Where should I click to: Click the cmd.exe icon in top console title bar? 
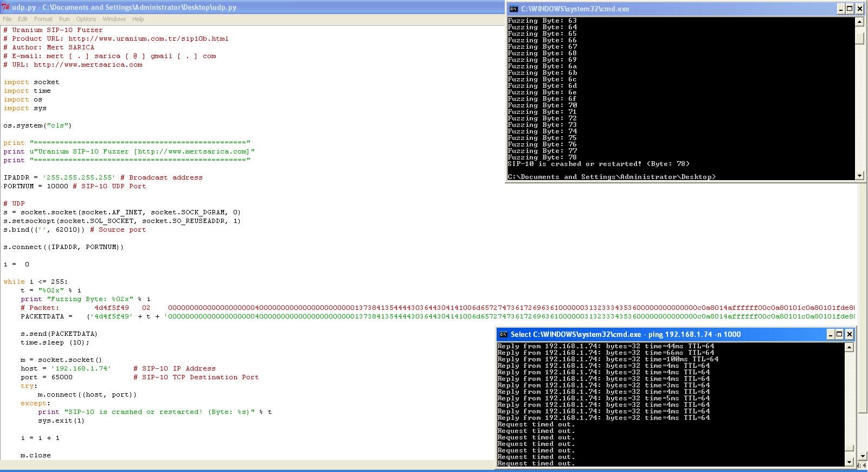point(513,9)
